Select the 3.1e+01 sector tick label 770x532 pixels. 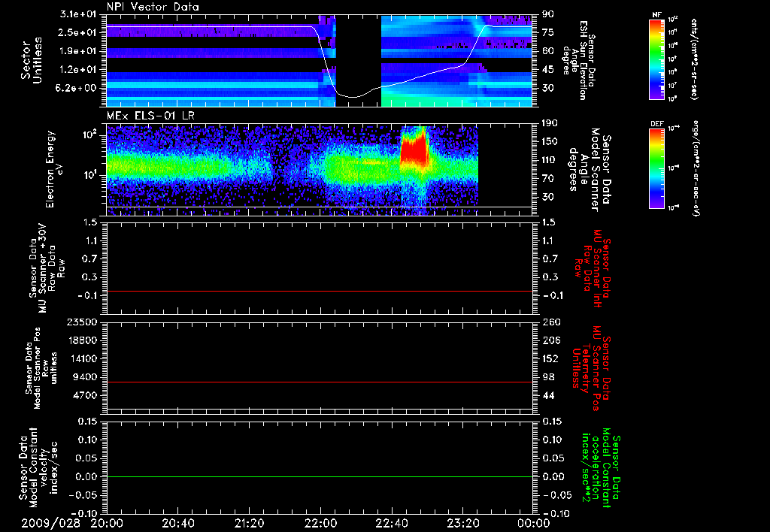pos(78,14)
